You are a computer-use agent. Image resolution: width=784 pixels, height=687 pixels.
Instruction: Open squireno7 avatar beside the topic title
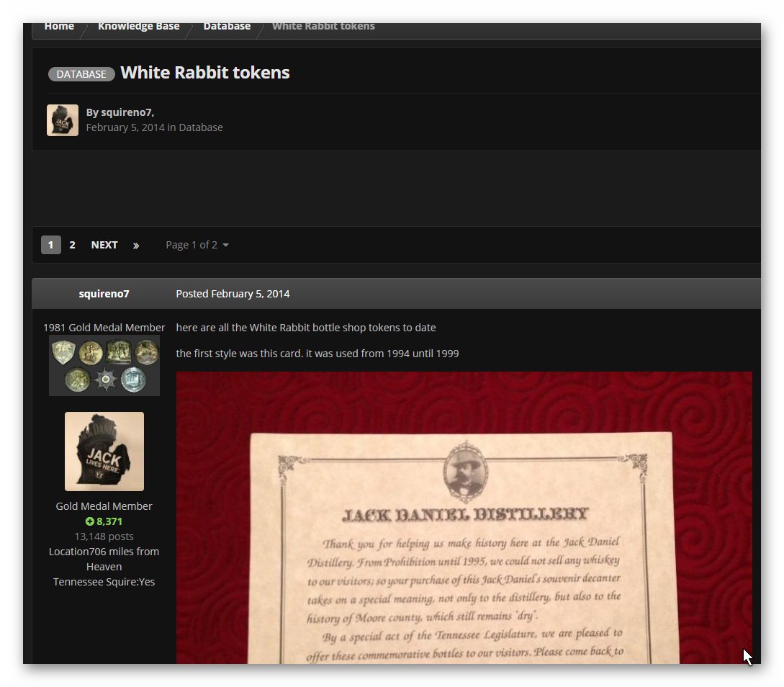(x=63, y=120)
